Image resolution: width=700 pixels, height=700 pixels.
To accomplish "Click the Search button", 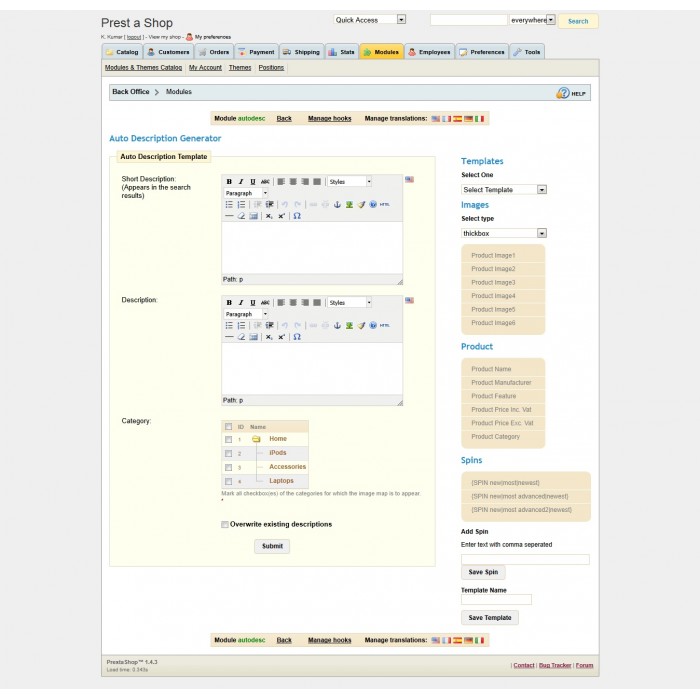I will [x=578, y=21].
